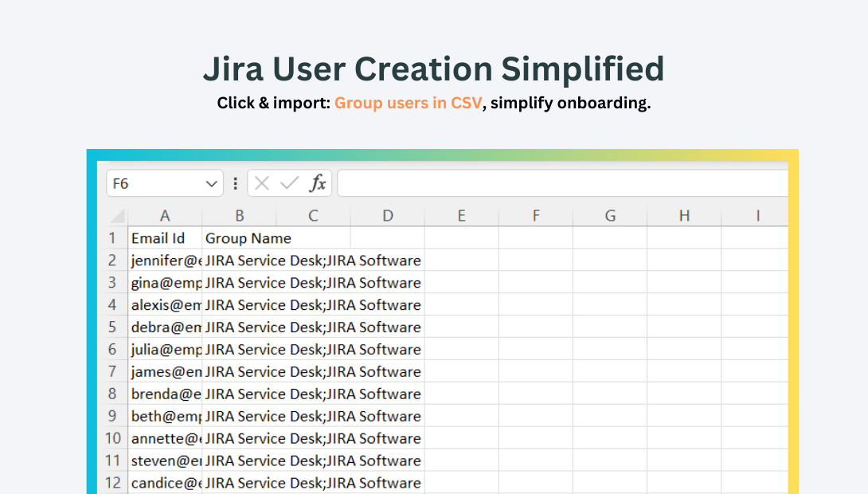This screenshot has height=494, width=868.
Task: Select row 6 header
Action: point(113,349)
